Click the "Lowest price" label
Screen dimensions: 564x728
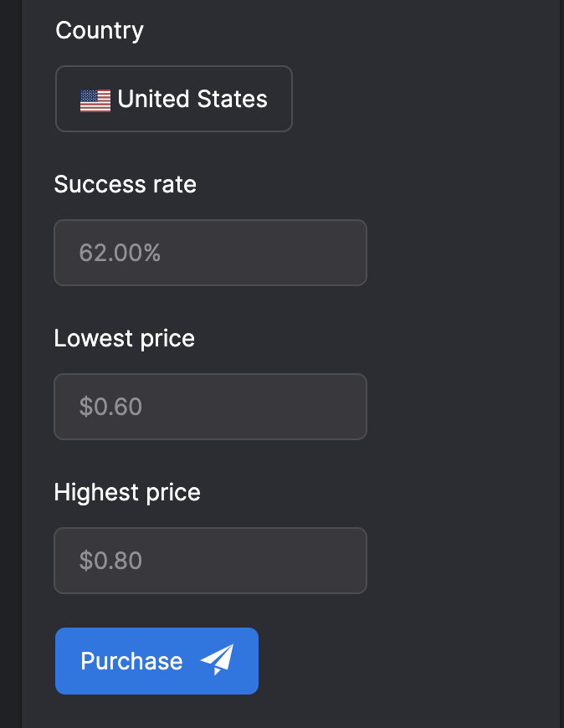coord(124,338)
